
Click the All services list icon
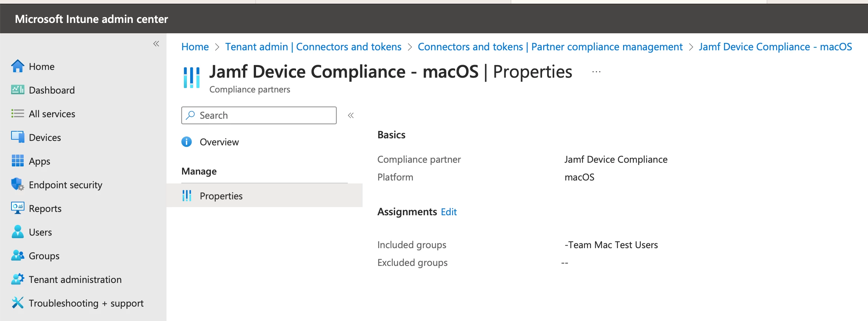(x=18, y=114)
